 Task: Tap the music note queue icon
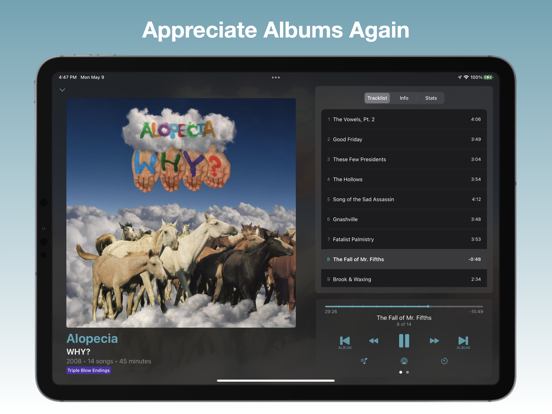coord(364,361)
